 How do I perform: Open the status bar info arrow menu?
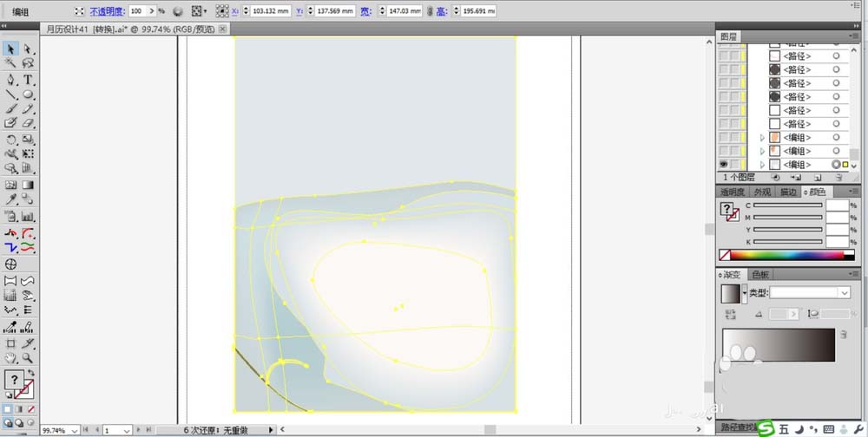271,430
